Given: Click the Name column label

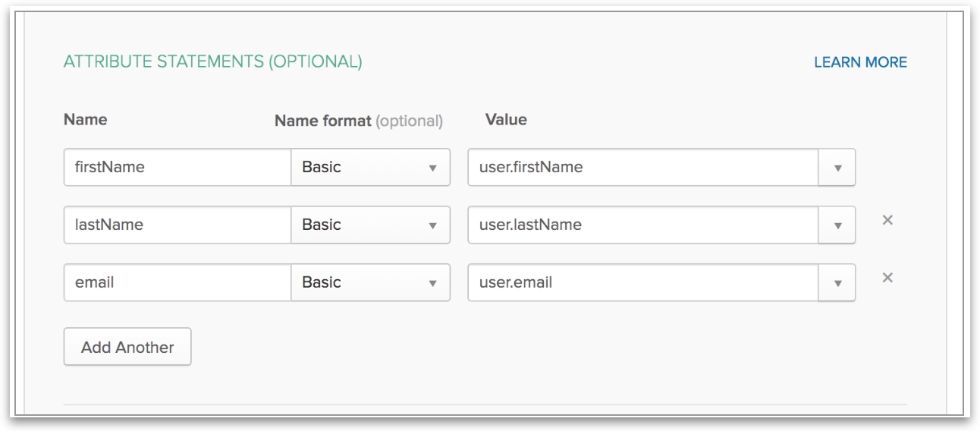Looking at the screenshot, I should pyautogui.click(x=85, y=120).
